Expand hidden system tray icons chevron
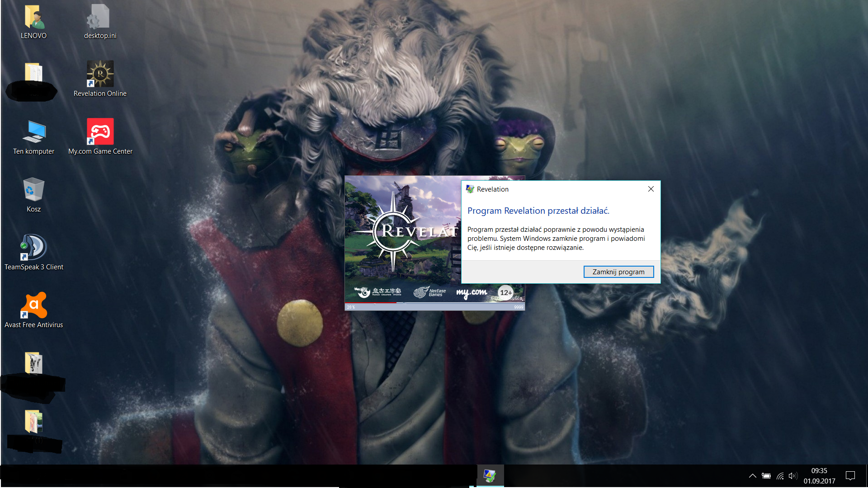This screenshot has height=488, width=868. pyautogui.click(x=752, y=475)
